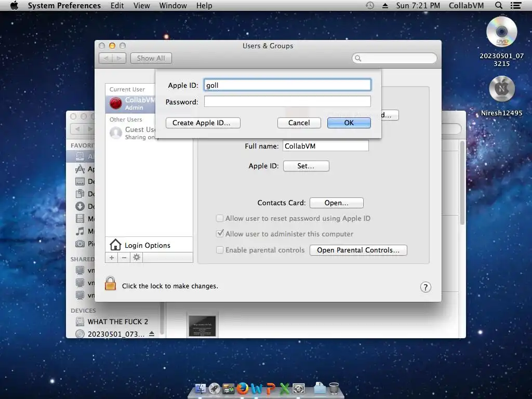Select 20230501_073... disc in Finder sidebar
Image resolution: width=532 pixels, height=399 pixels.
112,334
